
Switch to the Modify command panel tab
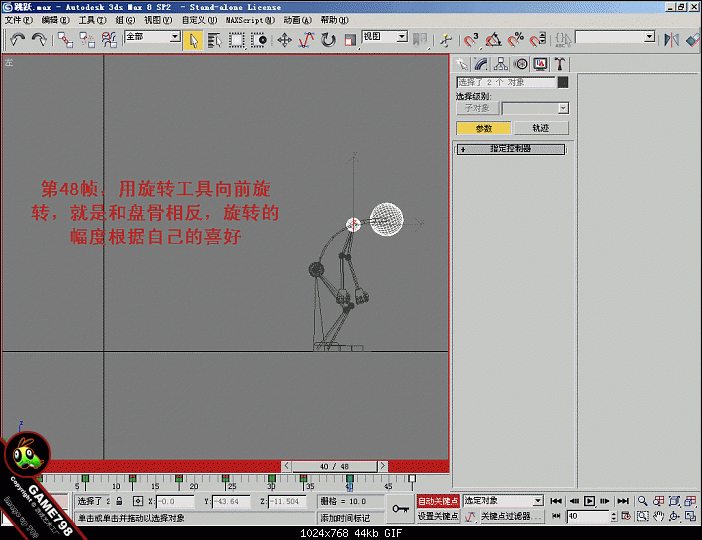pos(481,64)
